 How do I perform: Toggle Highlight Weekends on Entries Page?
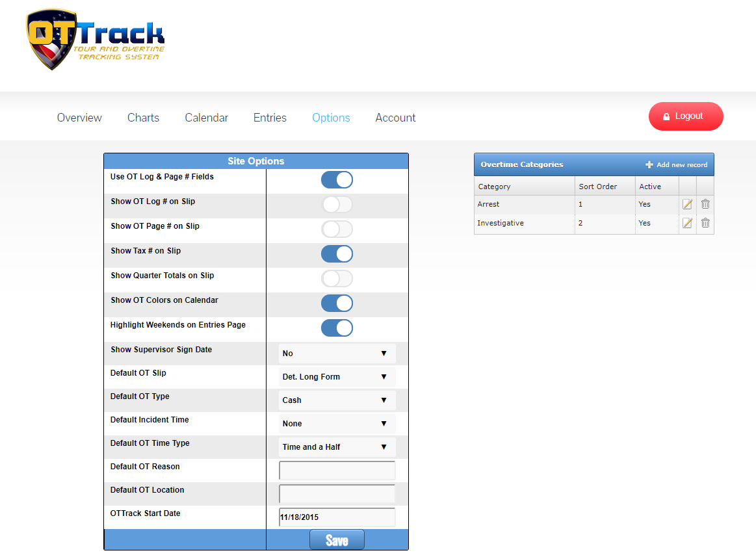(337, 328)
